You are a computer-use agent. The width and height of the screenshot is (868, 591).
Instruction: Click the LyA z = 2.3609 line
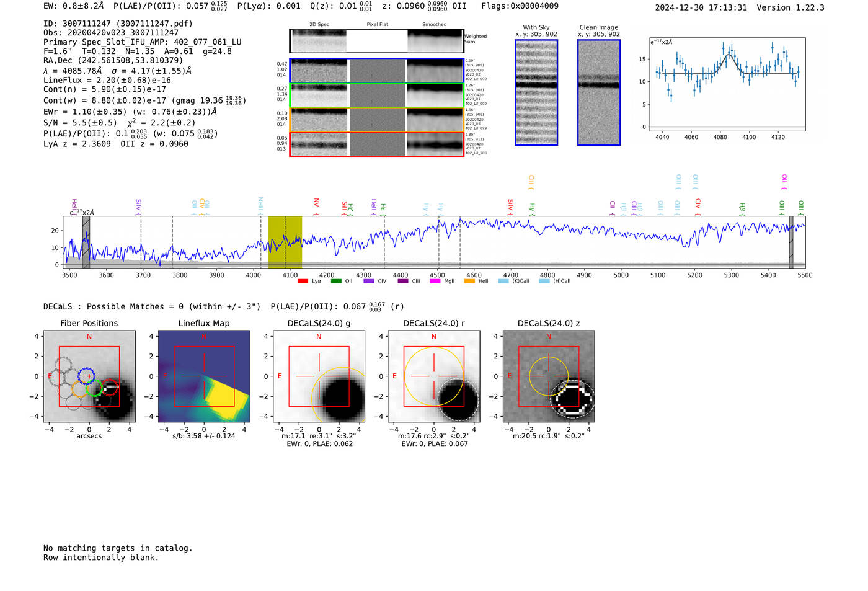pos(116,144)
